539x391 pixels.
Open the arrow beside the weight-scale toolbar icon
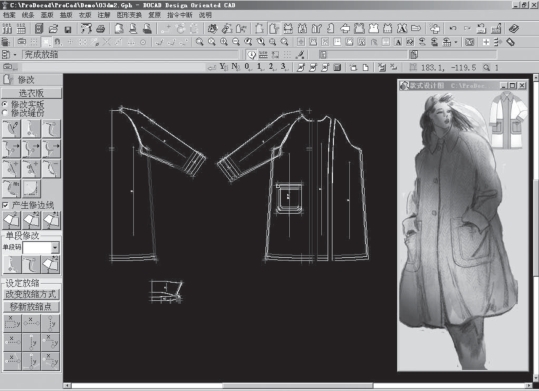[456, 42]
